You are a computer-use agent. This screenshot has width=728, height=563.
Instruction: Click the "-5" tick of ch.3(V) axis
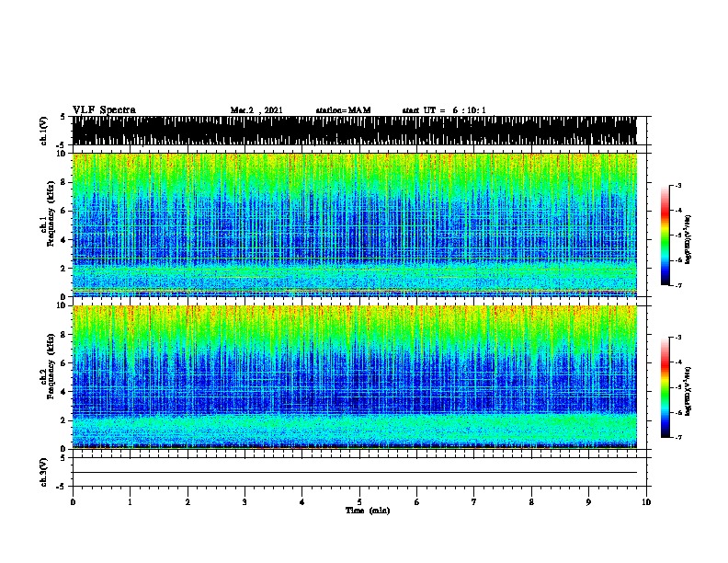pos(61,487)
